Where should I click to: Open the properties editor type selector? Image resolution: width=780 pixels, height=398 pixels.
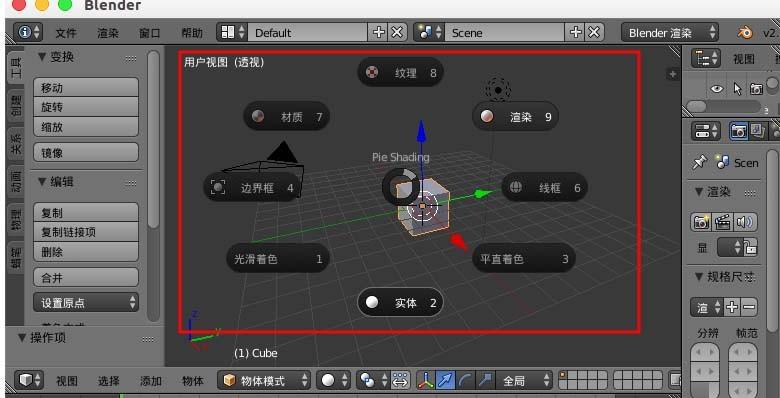click(x=706, y=131)
